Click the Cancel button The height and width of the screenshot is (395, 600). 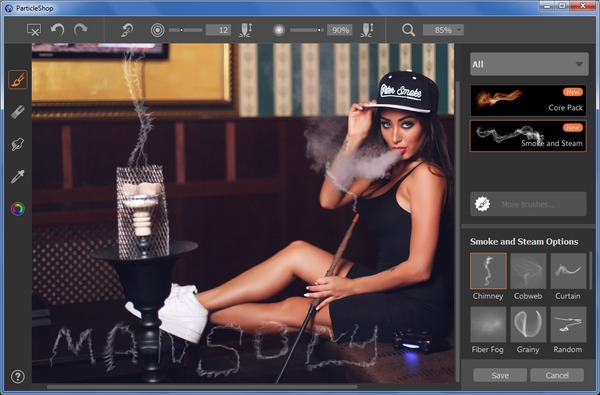[557, 375]
